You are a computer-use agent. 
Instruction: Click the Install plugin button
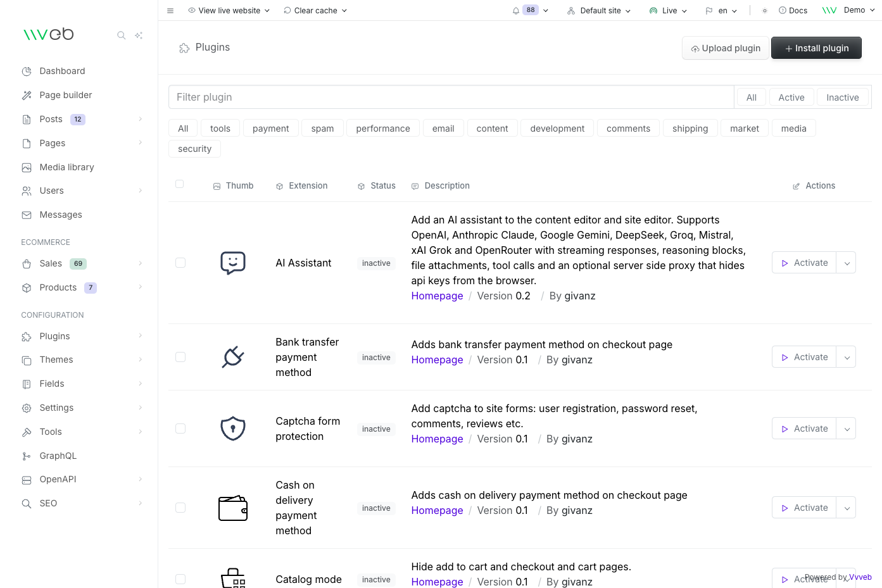[816, 48]
